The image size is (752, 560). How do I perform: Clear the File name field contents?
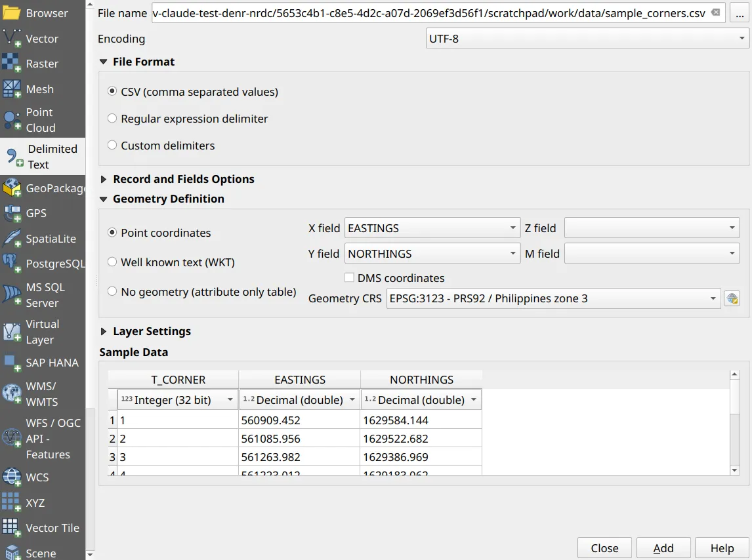click(715, 12)
